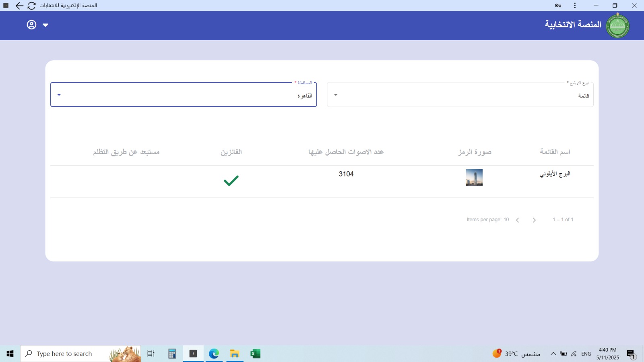Click the البرج الأيقوني list name
The width and height of the screenshot is (644, 362).
555,174
